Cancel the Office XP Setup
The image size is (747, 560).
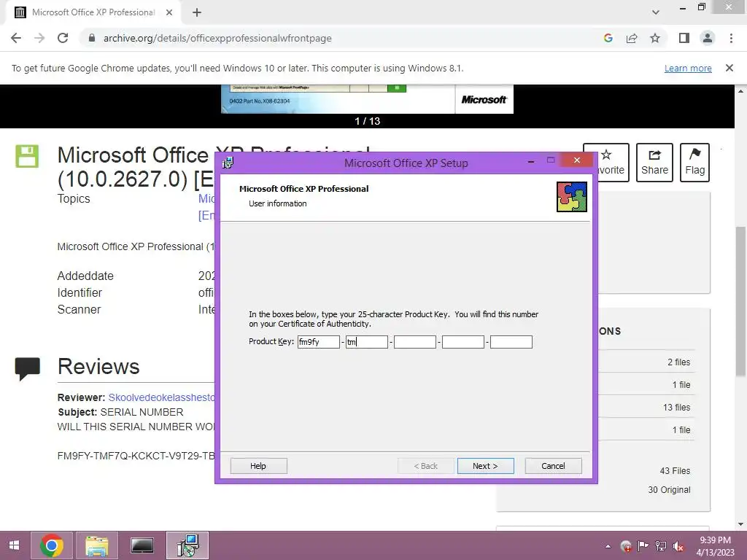pos(553,466)
